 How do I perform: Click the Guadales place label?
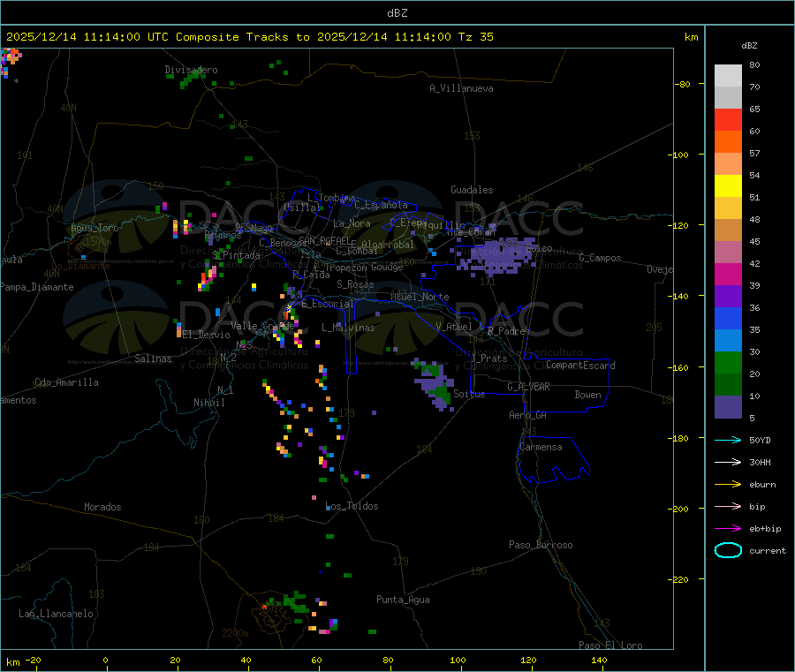pos(472,190)
